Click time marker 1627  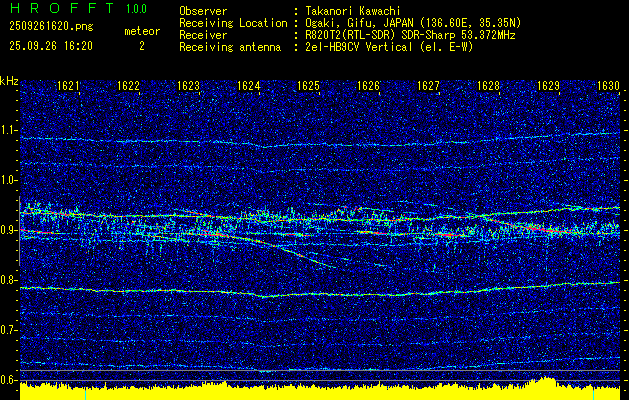[428, 85]
